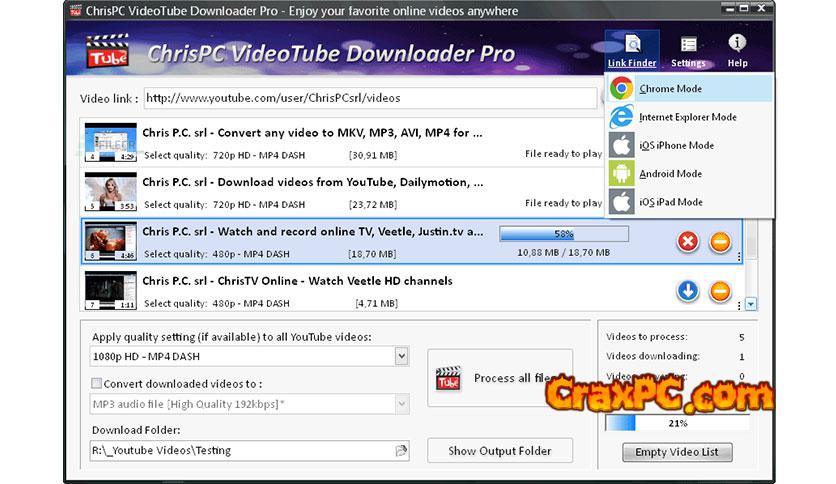This screenshot has width=836, height=484.
Task: Open thumbnail of Convert any video to MKV
Action: (x=110, y=142)
